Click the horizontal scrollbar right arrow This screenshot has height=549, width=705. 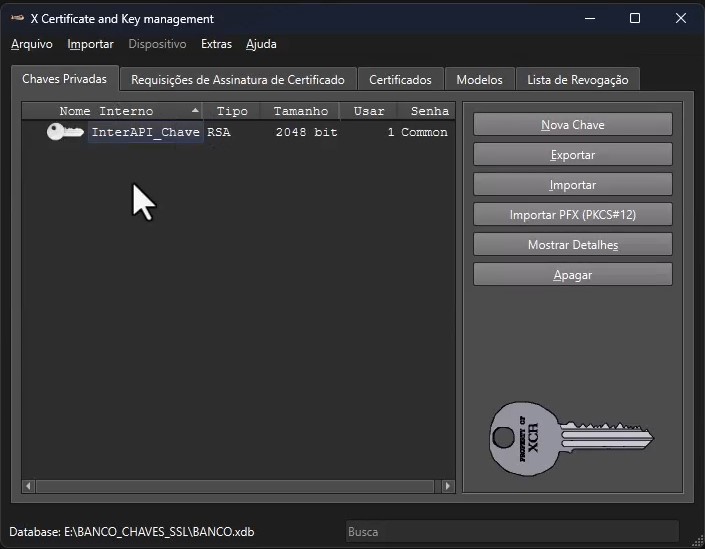pos(448,487)
